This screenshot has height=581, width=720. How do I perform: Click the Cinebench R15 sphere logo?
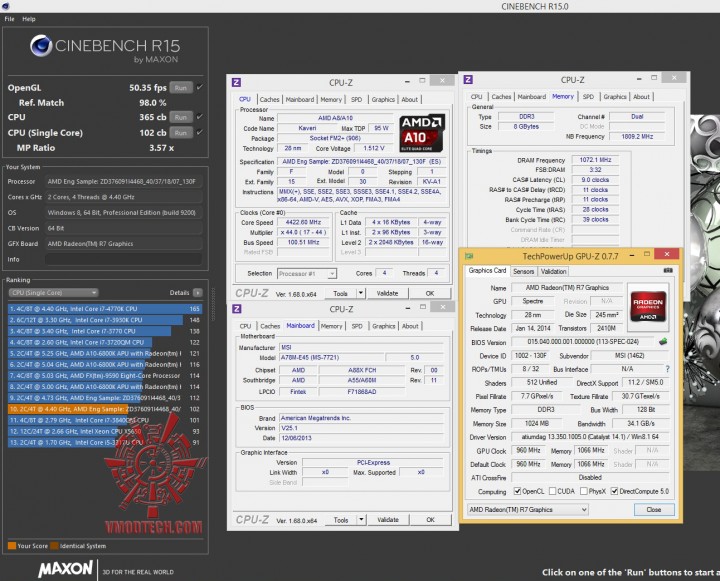[41, 45]
